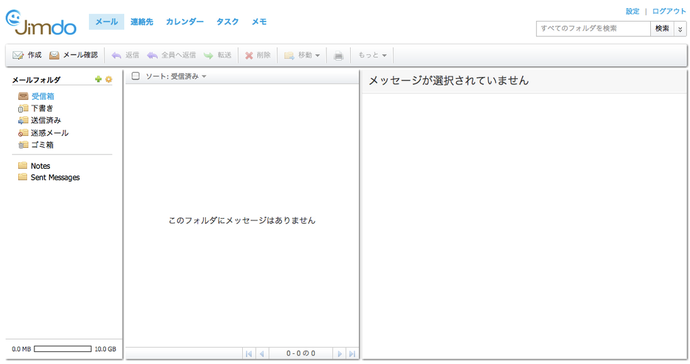Click the check mail icon

pyautogui.click(x=54, y=55)
